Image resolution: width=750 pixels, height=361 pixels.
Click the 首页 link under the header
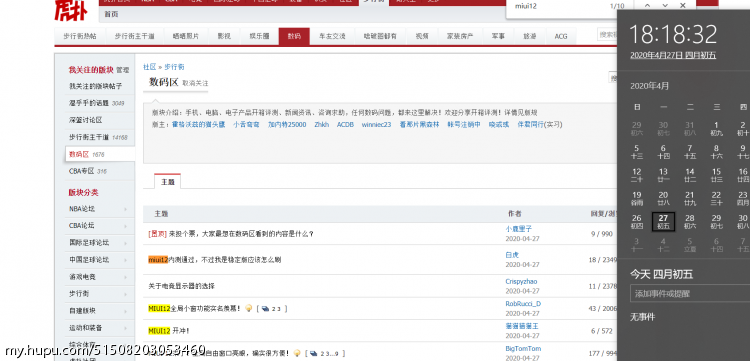pos(111,14)
